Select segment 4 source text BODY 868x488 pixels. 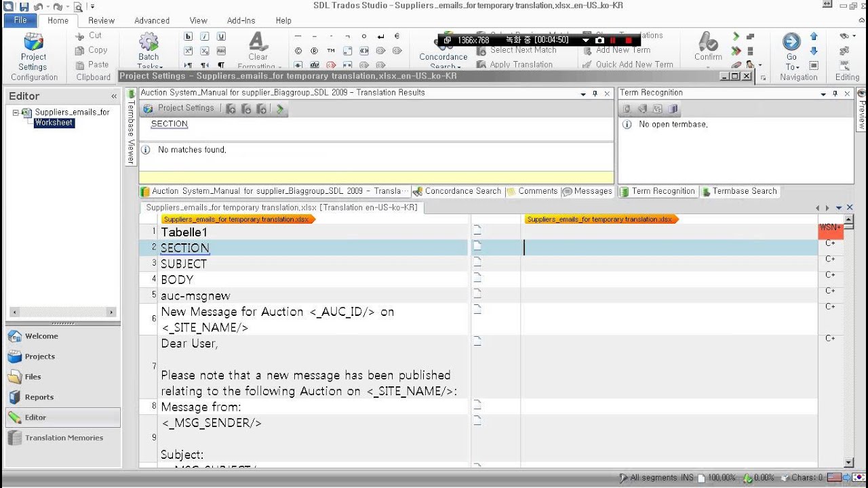pos(177,279)
